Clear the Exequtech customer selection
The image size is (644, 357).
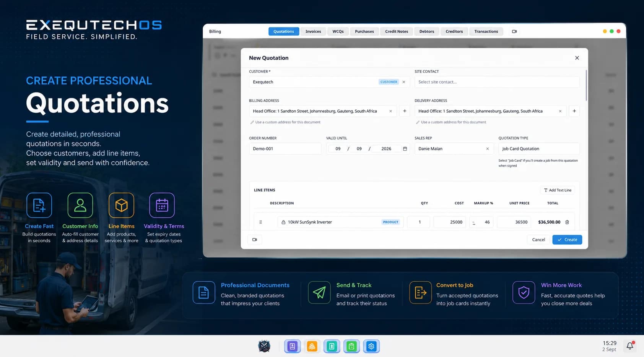(x=404, y=82)
